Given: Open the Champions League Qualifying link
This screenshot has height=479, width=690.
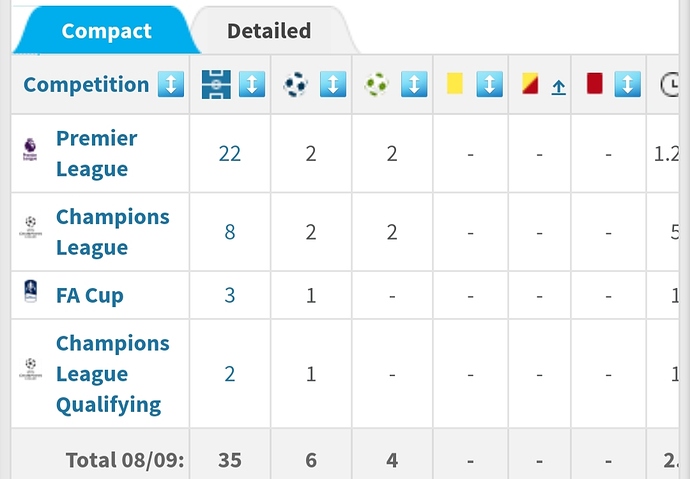Looking at the screenshot, I should pyautogui.click(x=113, y=374).
